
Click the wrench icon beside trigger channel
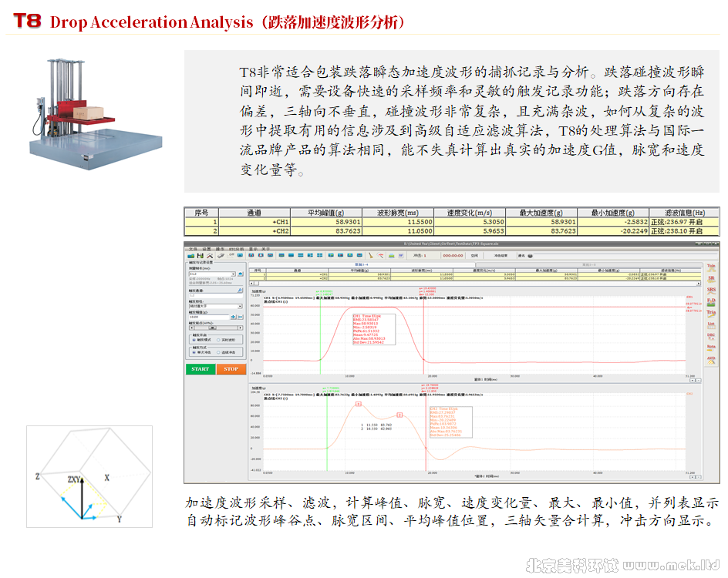point(240,291)
